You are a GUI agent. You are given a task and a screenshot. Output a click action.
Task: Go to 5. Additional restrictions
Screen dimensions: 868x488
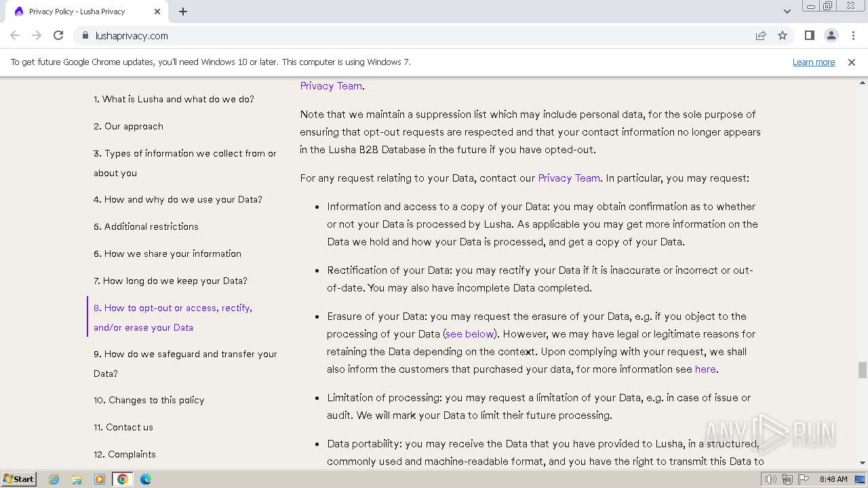[146, 226]
